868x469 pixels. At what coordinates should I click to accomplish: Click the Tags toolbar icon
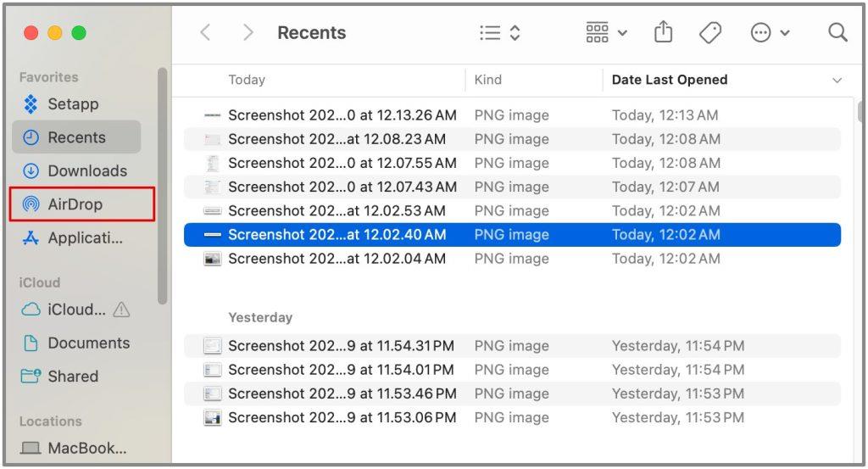710,33
